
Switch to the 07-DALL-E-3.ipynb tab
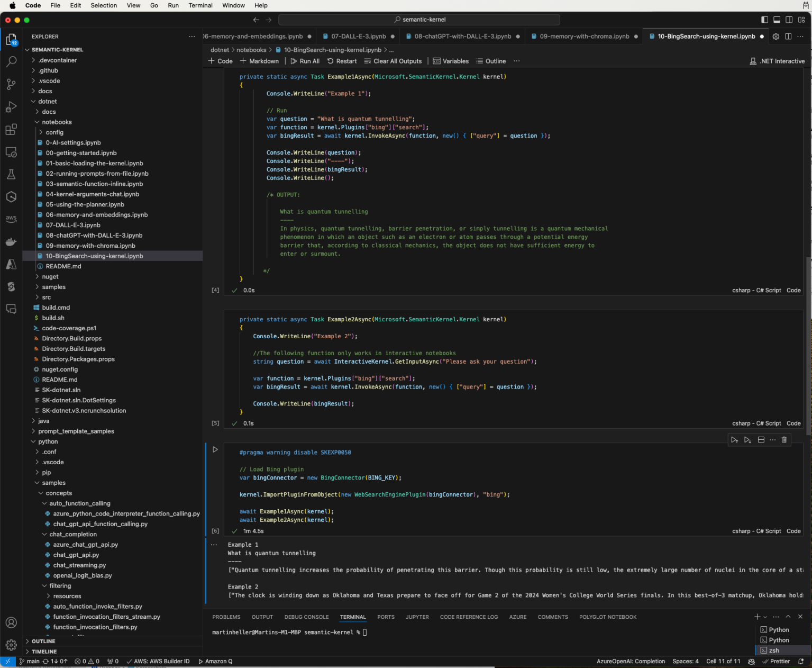point(358,37)
